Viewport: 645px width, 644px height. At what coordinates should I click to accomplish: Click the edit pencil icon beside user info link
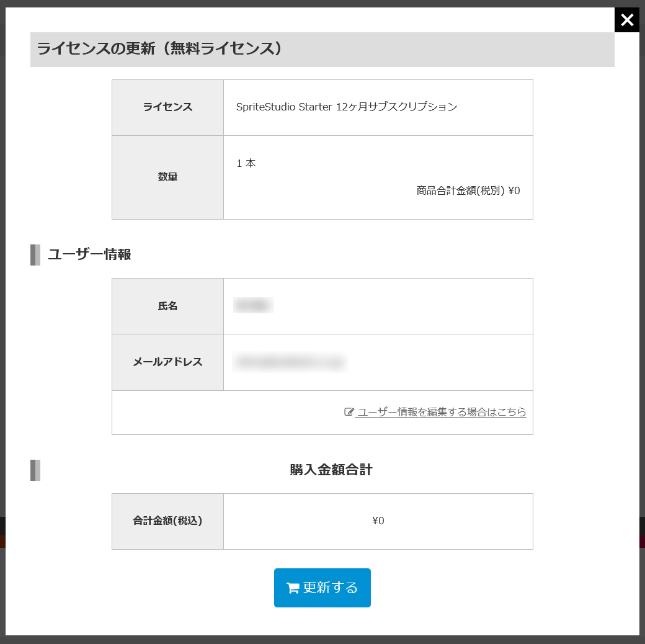tap(349, 411)
